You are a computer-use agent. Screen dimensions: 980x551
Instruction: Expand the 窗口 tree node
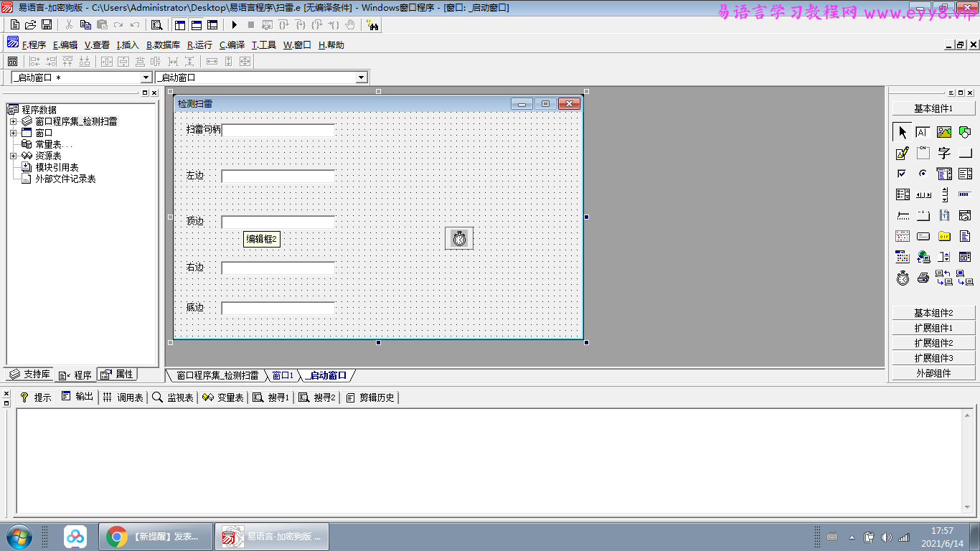pos(13,133)
